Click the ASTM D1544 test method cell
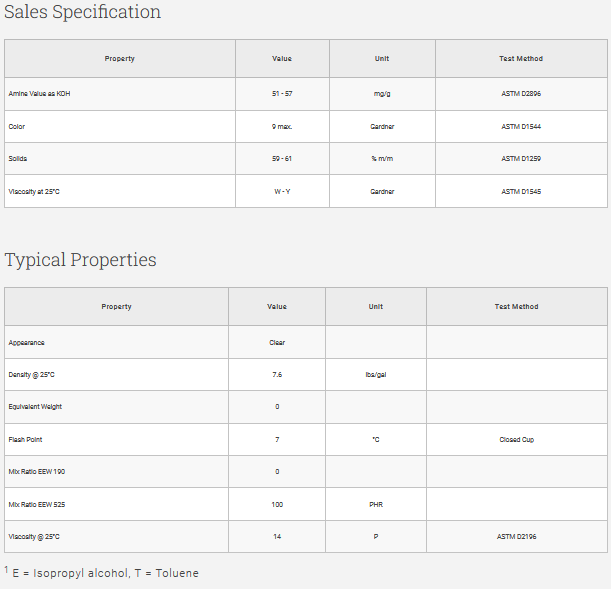Viewport: 611px width, 589px height. 521,126
